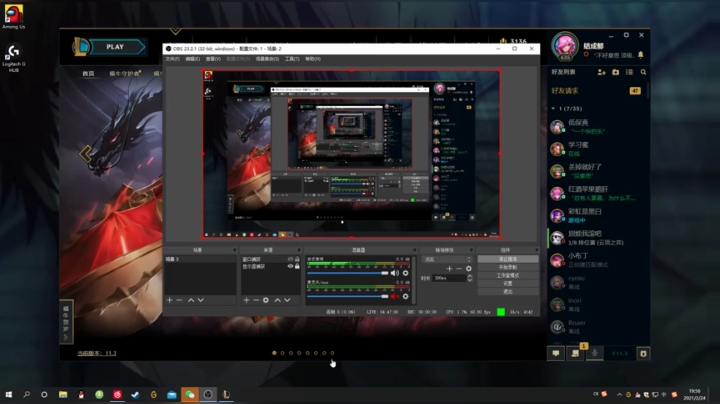Select the first League client nav tab
The image size is (720, 404).
[x=88, y=73]
